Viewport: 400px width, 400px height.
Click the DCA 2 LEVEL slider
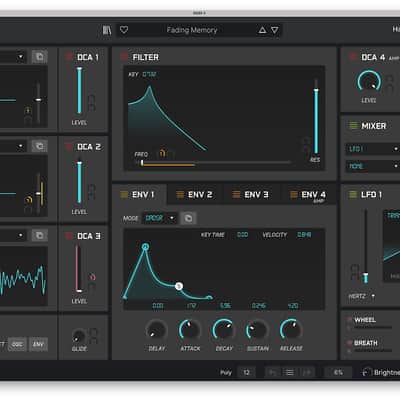(79, 182)
